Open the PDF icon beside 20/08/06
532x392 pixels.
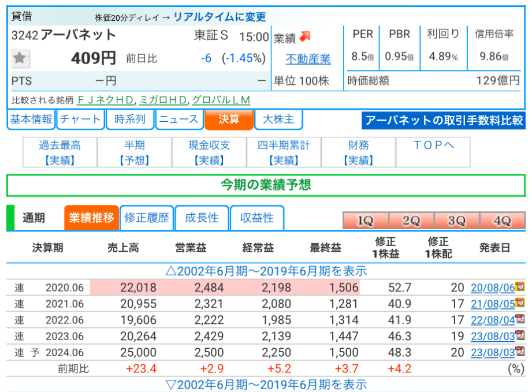coord(520,286)
